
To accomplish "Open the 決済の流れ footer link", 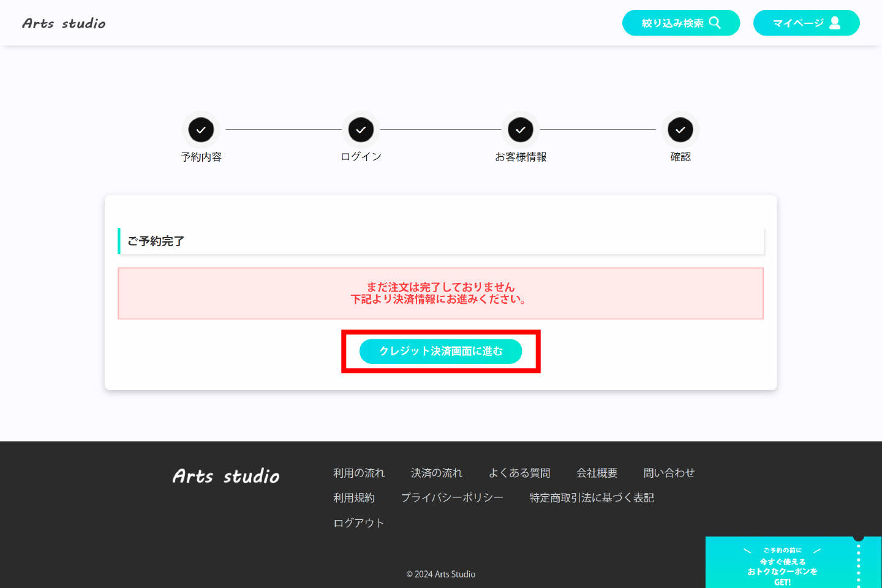I will point(437,473).
